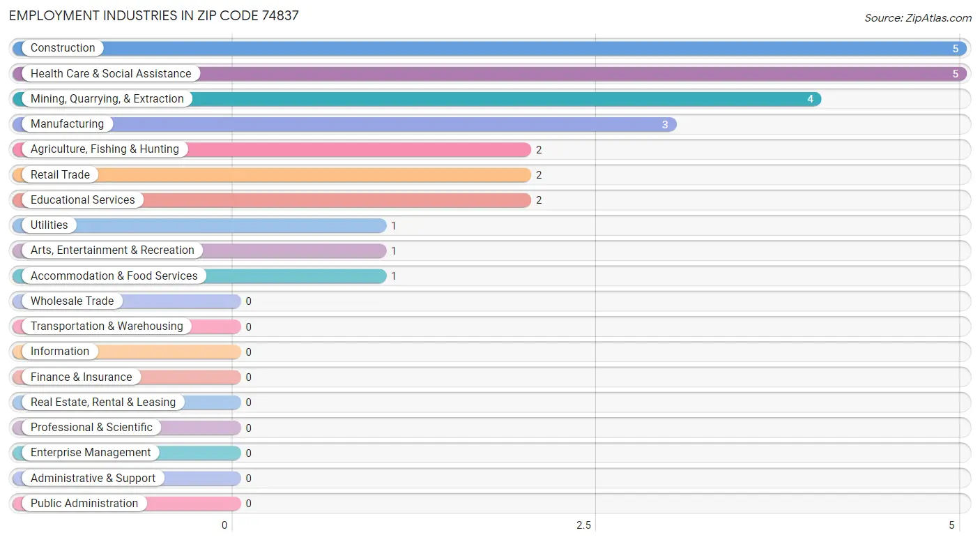Click the value 5 on the Health Care bar
The height and width of the screenshot is (542, 980).
point(956,74)
